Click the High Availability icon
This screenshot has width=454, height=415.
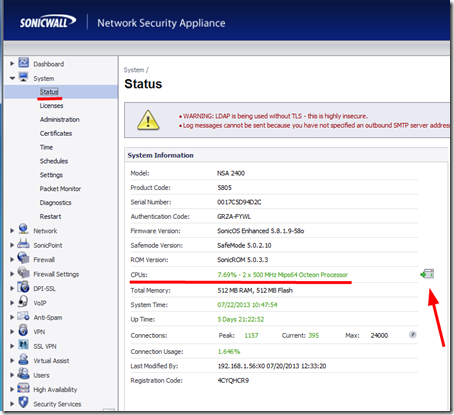click(23, 388)
